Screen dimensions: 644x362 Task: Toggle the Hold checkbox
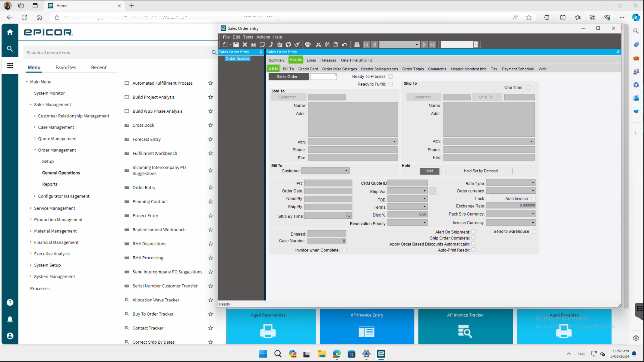[444, 171]
